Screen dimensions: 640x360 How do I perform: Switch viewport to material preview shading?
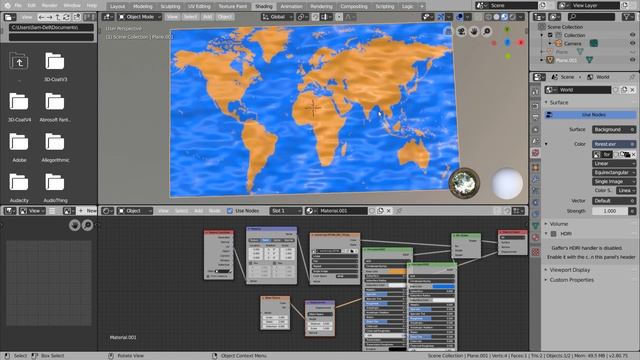[x=504, y=17]
